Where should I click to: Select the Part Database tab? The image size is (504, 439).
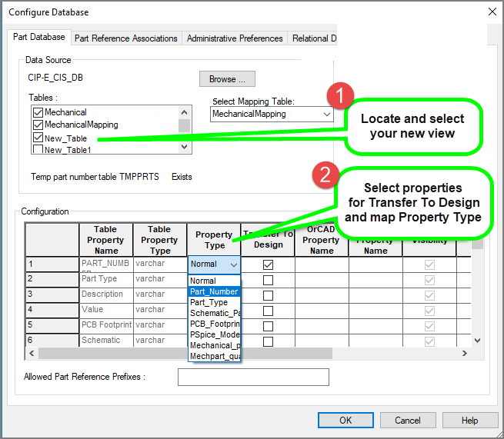[x=39, y=37]
